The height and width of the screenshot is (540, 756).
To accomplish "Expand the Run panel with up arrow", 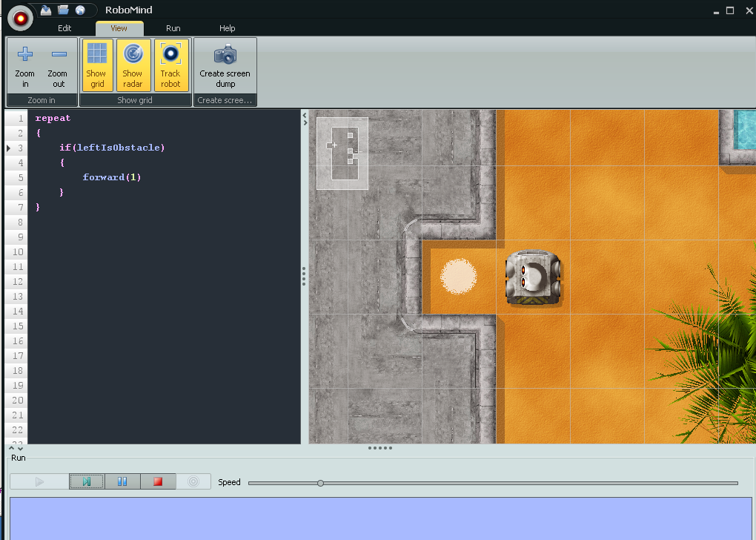I will tap(12, 449).
